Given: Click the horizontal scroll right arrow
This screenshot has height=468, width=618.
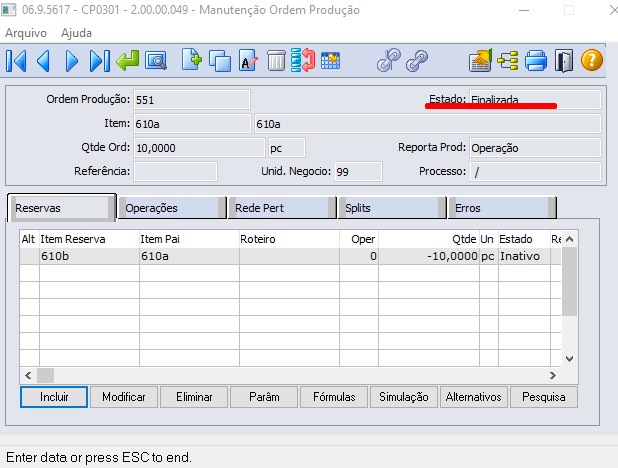Looking at the screenshot, I should [x=553, y=375].
